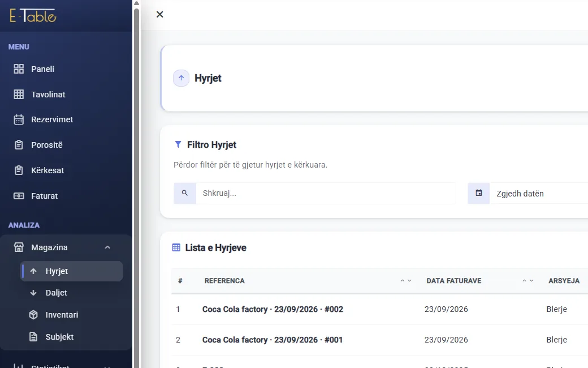Click the table icon beside Lista e Hyrjeve
This screenshot has height=368, width=588.
[x=176, y=247]
